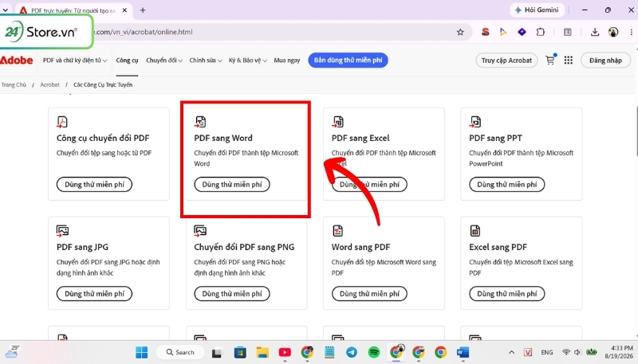Screen dimensions: 638x364
Task: Open File Explorer from the taskbar
Action: click(x=262, y=352)
